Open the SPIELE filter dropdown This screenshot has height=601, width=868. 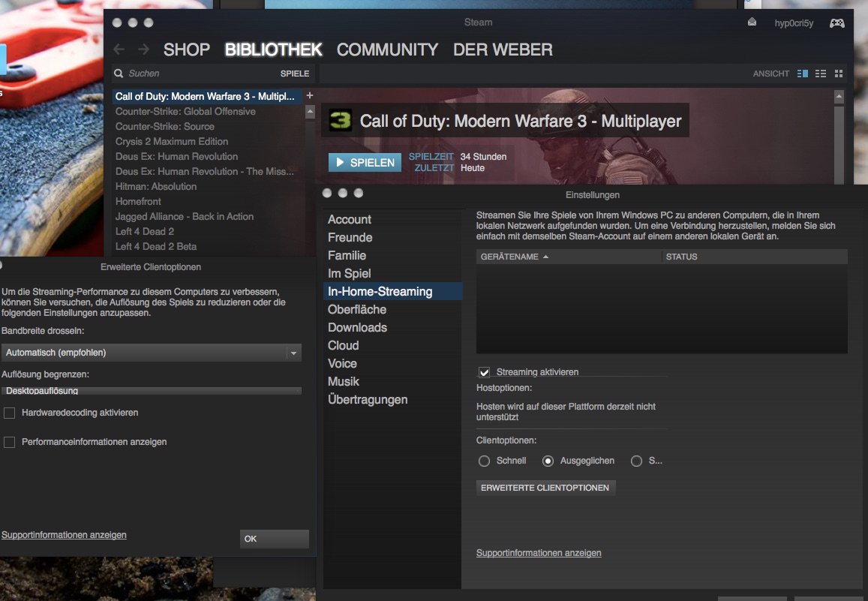pyautogui.click(x=295, y=74)
